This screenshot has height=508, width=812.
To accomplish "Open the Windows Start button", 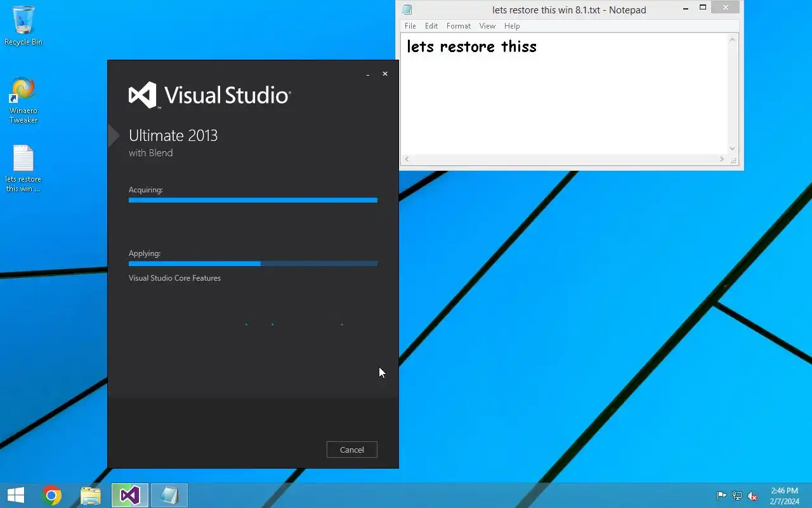I will pyautogui.click(x=16, y=495).
